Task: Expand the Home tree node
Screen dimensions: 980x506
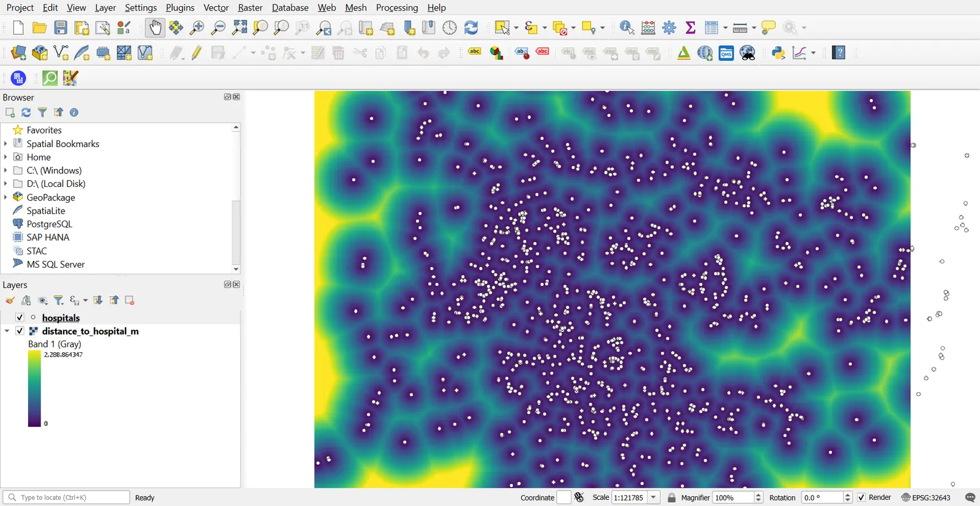Action: pos(6,157)
